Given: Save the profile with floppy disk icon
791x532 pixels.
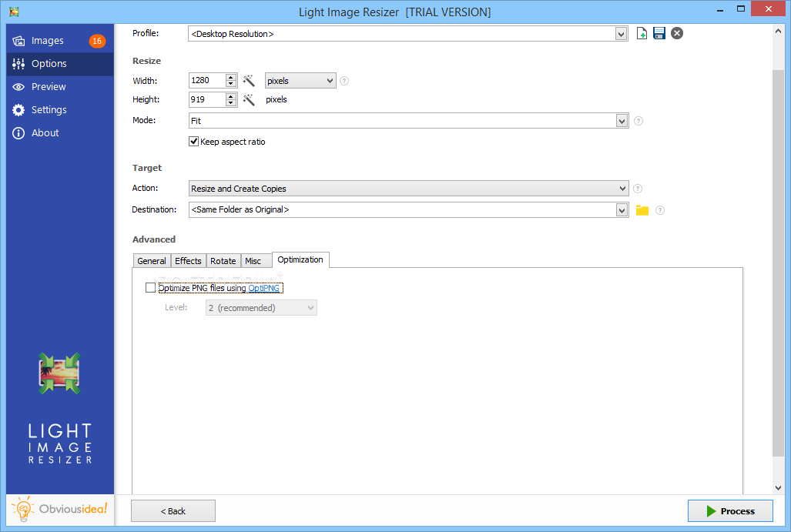Looking at the screenshot, I should [x=659, y=33].
